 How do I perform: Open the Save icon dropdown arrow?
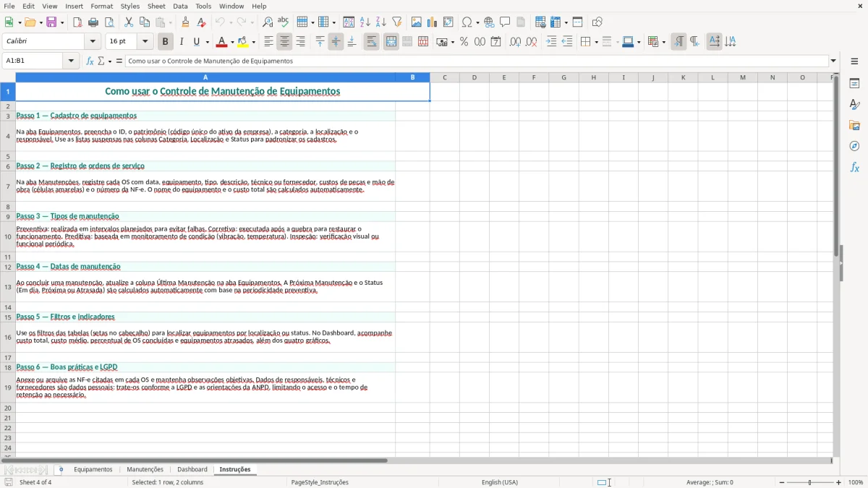(62, 22)
